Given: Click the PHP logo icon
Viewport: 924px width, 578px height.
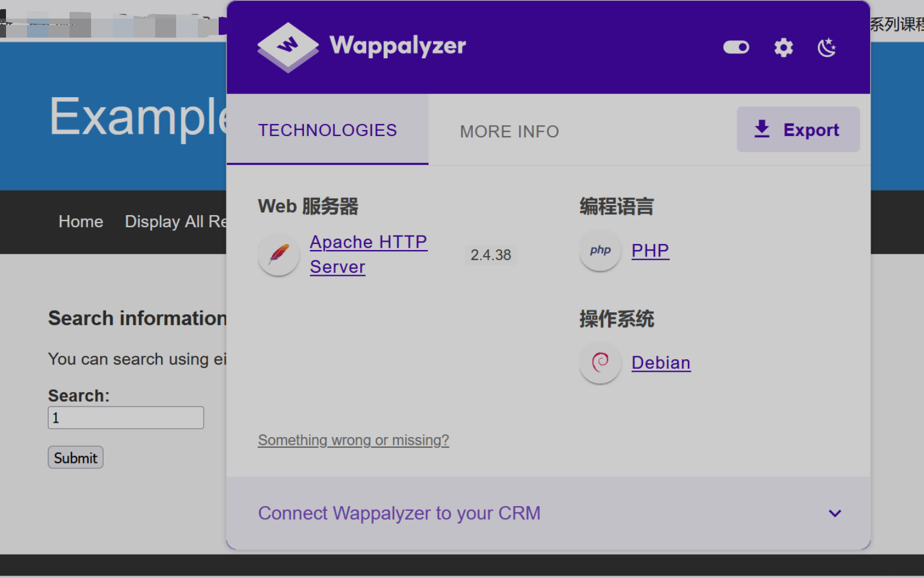Looking at the screenshot, I should pos(600,251).
